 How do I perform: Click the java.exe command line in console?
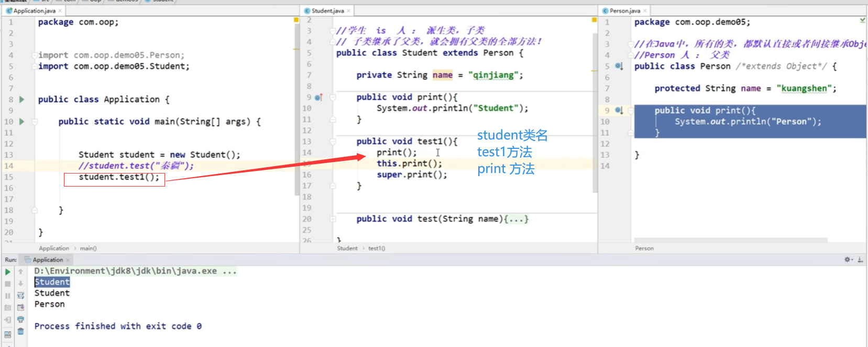pyautogui.click(x=135, y=271)
